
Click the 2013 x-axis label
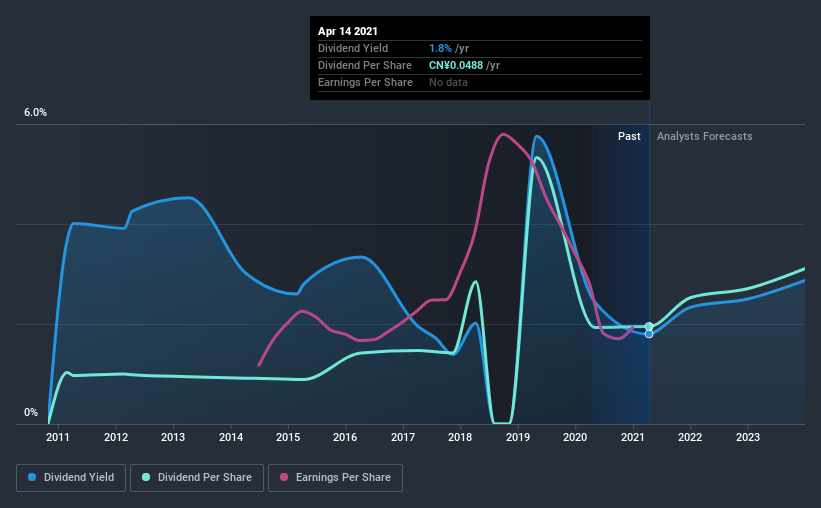pos(173,437)
